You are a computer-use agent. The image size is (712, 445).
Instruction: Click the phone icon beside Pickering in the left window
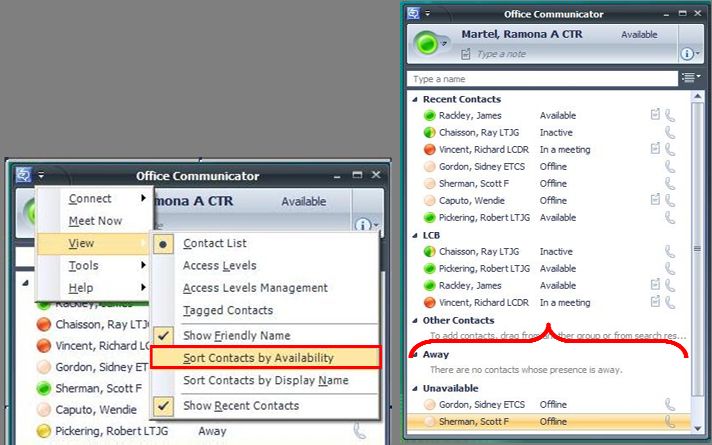359,430
